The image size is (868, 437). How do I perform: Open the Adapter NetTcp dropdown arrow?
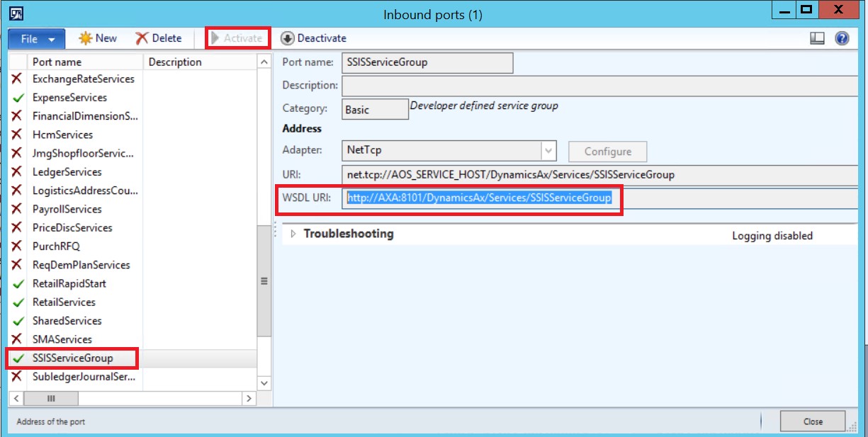548,151
